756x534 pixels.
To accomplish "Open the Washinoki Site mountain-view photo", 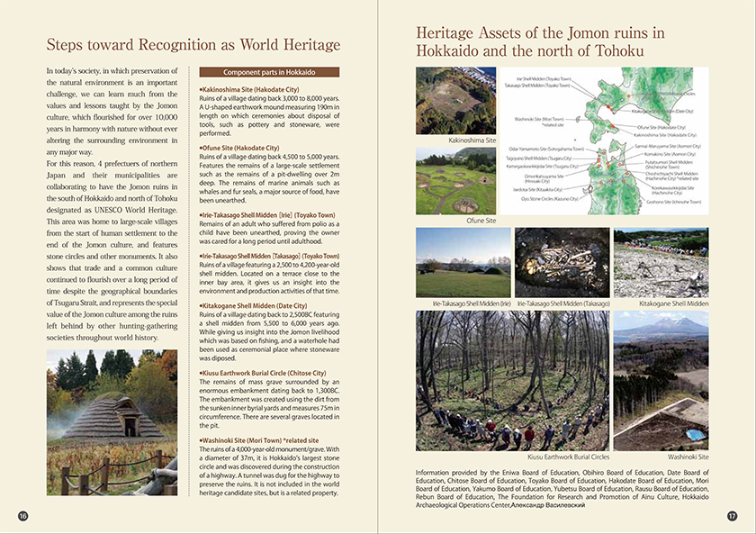I will pyautogui.click(x=661, y=381).
